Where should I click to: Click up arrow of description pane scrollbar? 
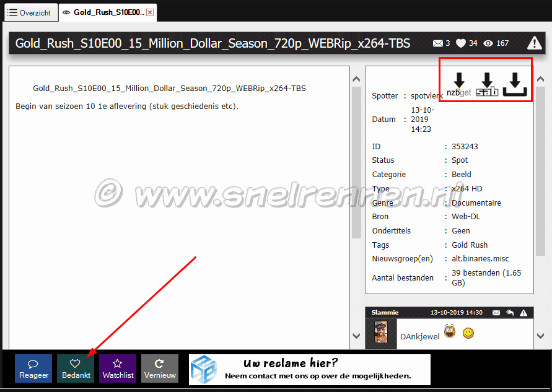pyautogui.click(x=356, y=79)
